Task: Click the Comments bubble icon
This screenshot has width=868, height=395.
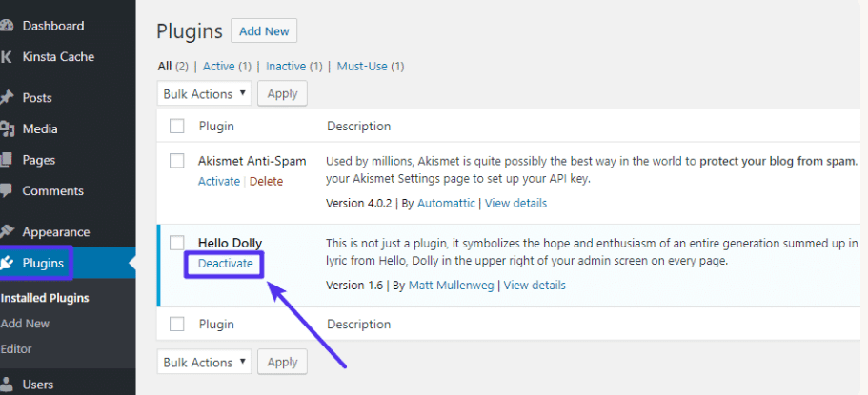Action: [7, 191]
